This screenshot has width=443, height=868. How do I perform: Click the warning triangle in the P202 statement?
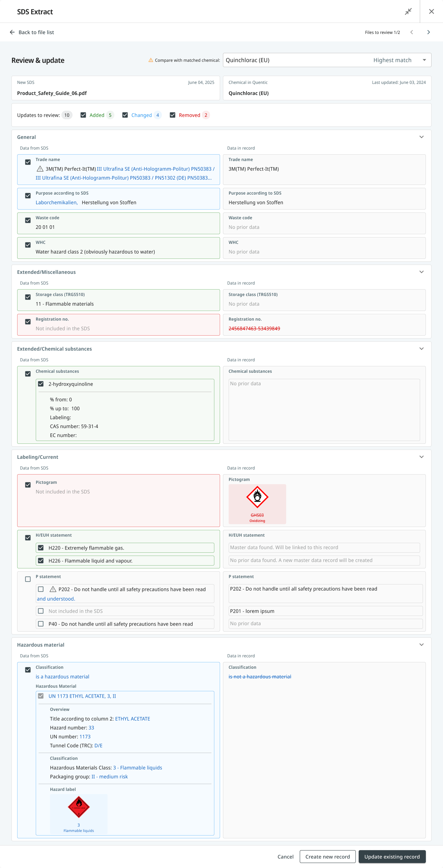pyautogui.click(x=53, y=589)
